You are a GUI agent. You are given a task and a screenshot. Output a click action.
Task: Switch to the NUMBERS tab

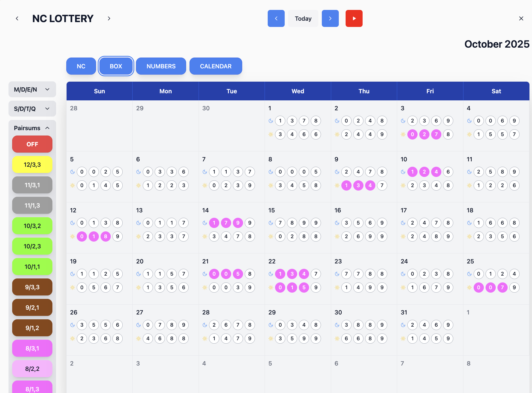(x=161, y=66)
